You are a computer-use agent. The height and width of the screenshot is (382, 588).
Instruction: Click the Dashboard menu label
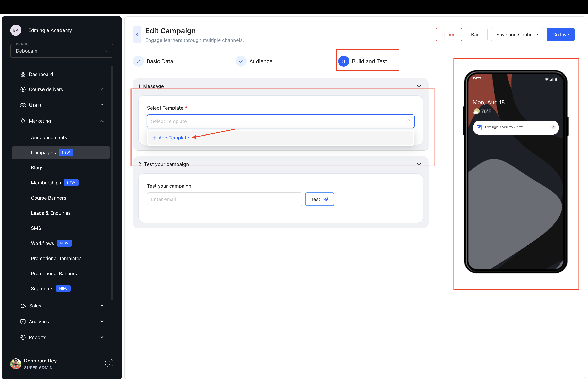41,74
